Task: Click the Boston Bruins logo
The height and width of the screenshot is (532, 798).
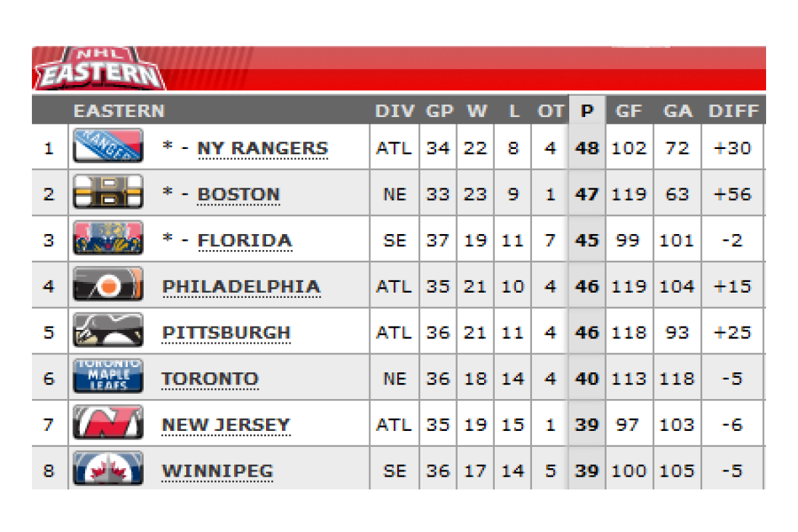Action: point(108,193)
